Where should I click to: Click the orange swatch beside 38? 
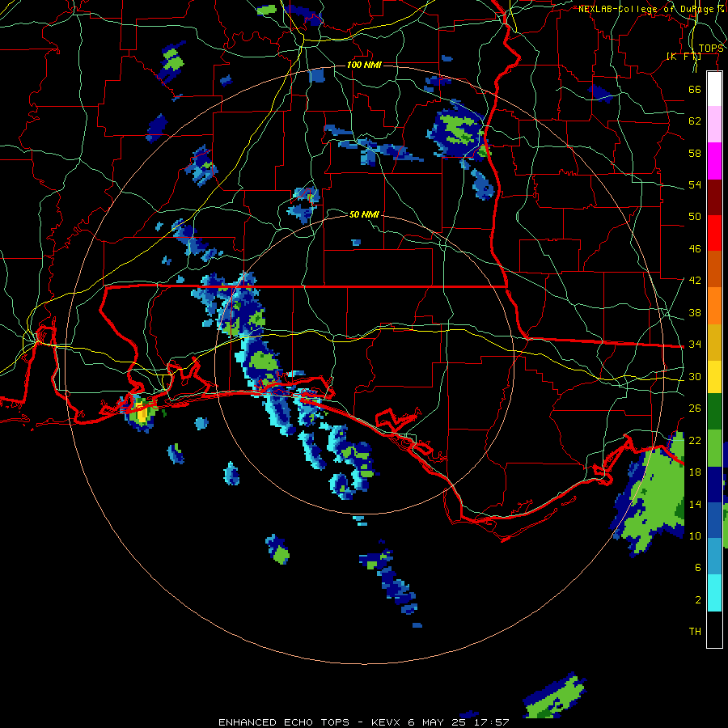pos(714,306)
